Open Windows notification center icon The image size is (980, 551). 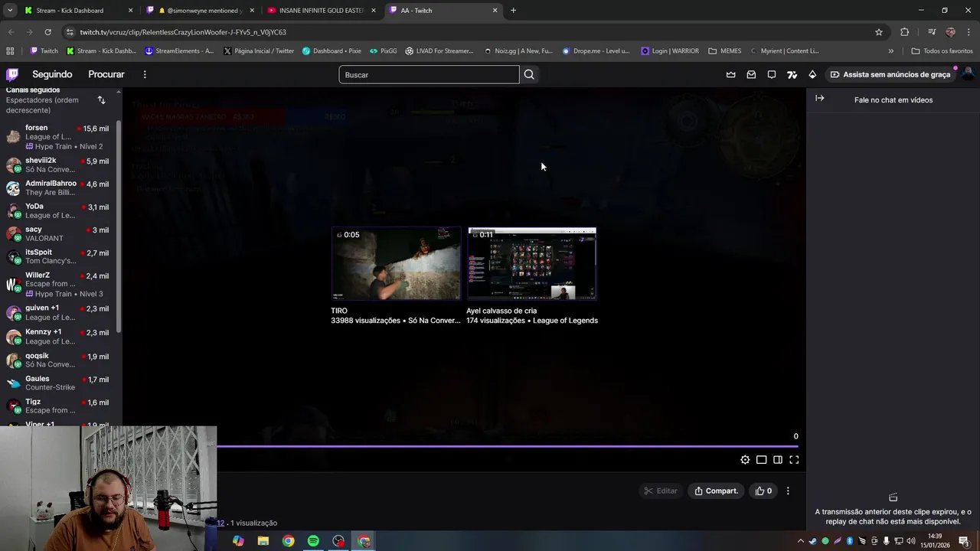[x=964, y=541]
